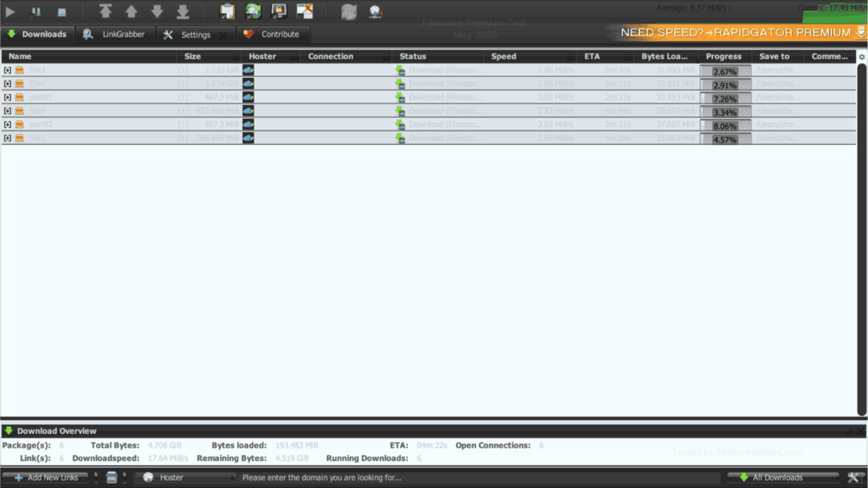The height and width of the screenshot is (488, 868).
Task: Expand the part02 package
Action: [x=7, y=125]
